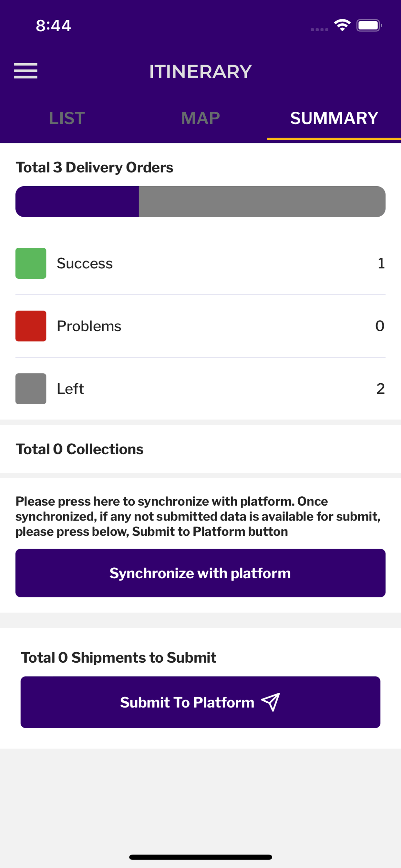
Task: Select the SUMMARY tab
Action: point(334,118)
